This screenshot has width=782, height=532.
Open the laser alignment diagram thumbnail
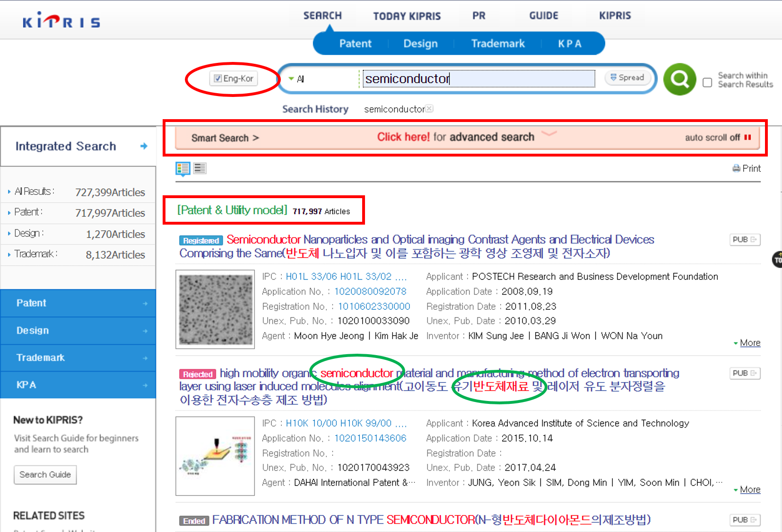[215, 456]
